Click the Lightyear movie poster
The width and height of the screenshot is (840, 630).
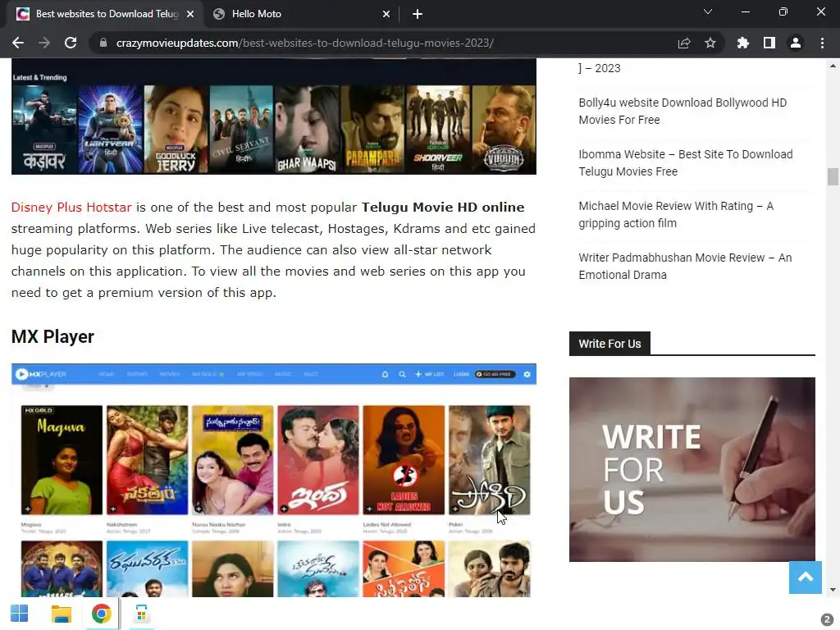click(111, 129)
